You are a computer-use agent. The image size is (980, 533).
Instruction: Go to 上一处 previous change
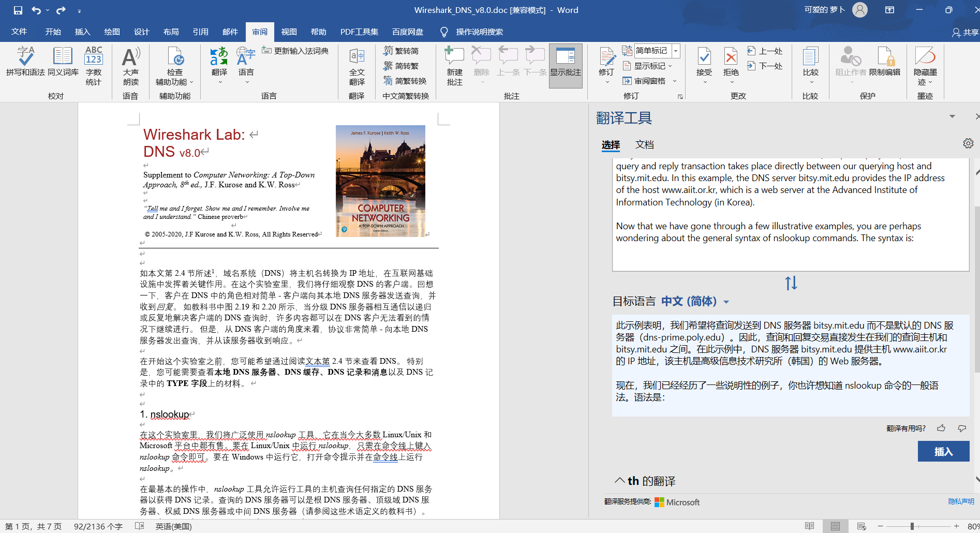[x=765, y=51]
